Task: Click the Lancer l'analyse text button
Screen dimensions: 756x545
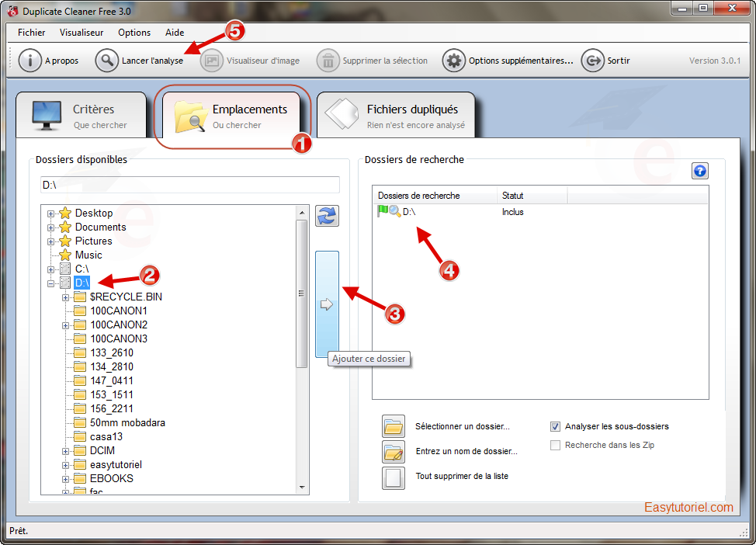Action: (x=152, y=61)
